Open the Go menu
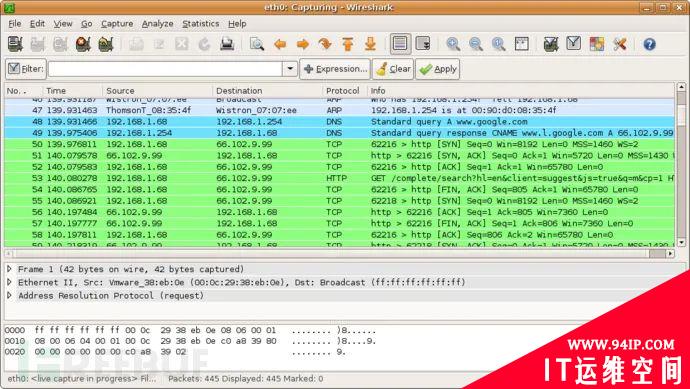 coord(87,24)
